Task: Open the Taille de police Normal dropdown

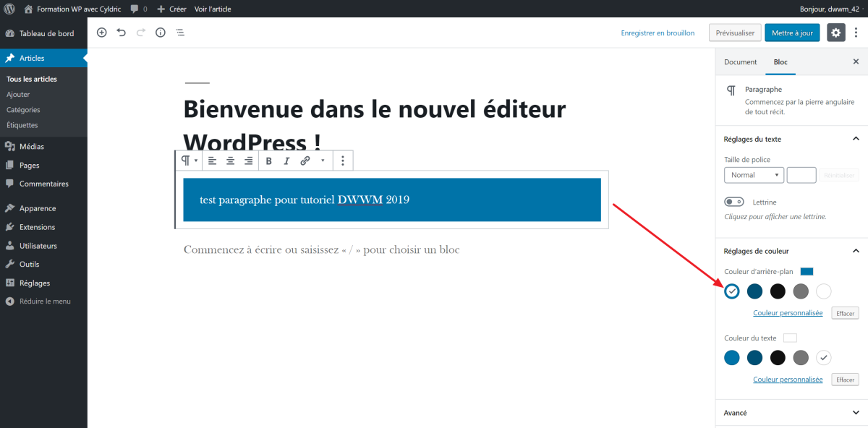Action: (754, 175)
